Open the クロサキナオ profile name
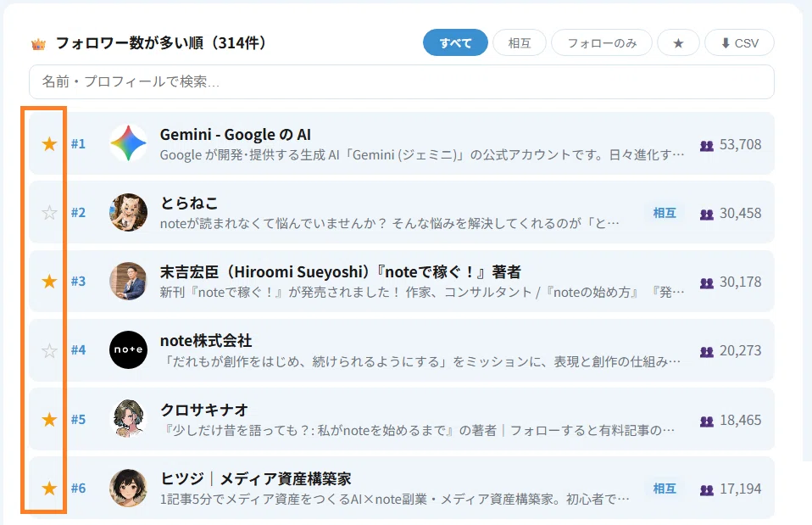Image resolution: width=812 pixels, height=525 pixels. (x=204, y=410)
